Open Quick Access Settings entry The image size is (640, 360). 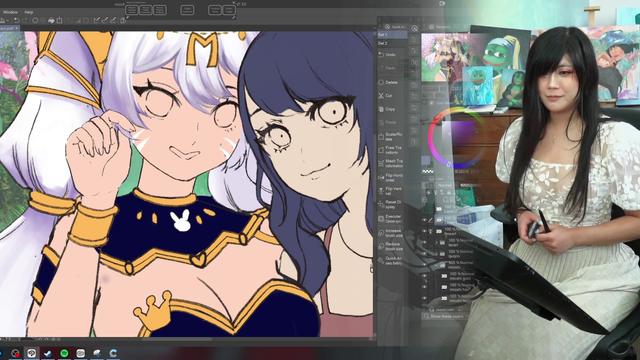391,260
